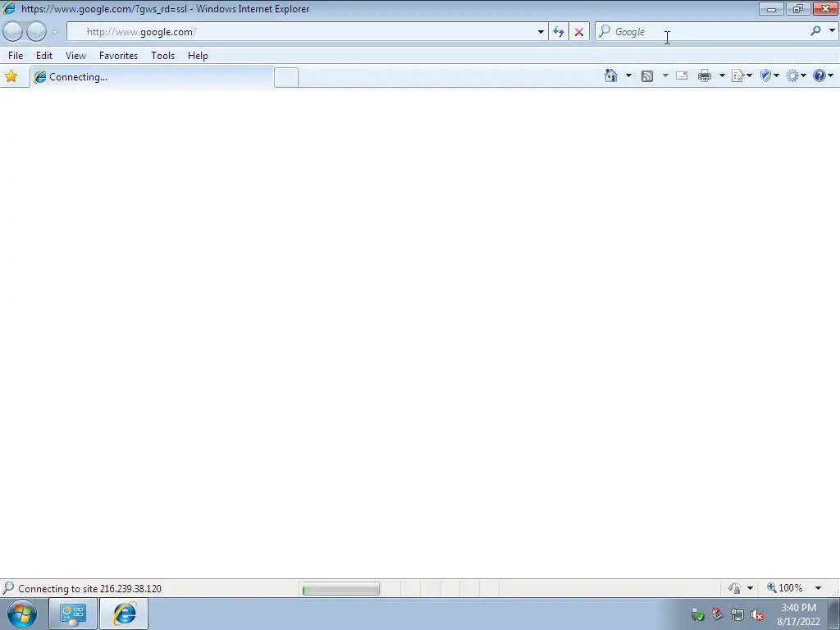This screenshot has height=630, width=840.
Task: Open the recent pages dropdown arrow
Action: click(54, 32)
